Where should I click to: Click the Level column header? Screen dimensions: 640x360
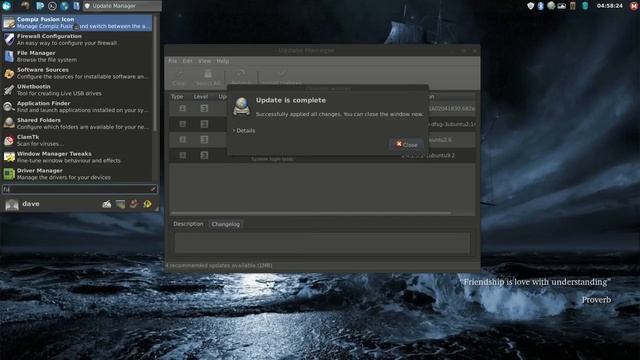pos(201,97)
